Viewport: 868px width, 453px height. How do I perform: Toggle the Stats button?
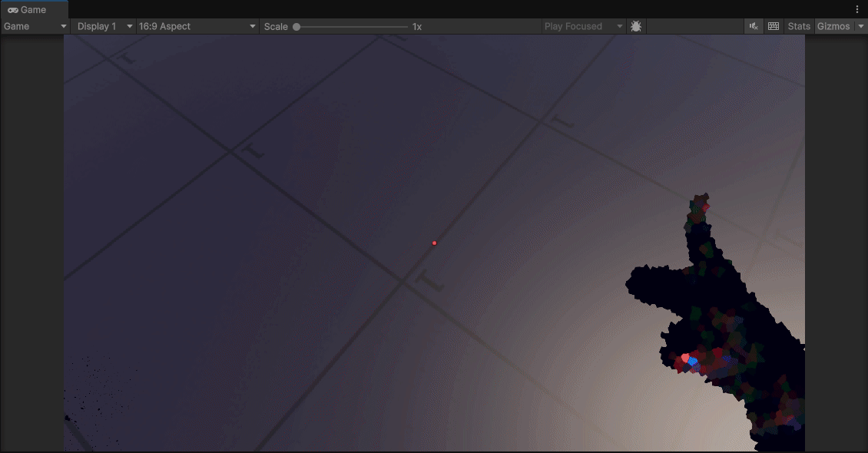click(799, 26)
